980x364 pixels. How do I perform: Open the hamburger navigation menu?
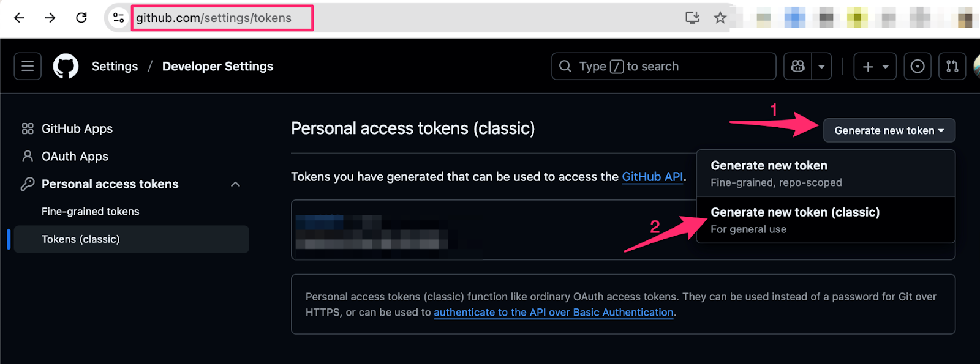click(28, 66)
